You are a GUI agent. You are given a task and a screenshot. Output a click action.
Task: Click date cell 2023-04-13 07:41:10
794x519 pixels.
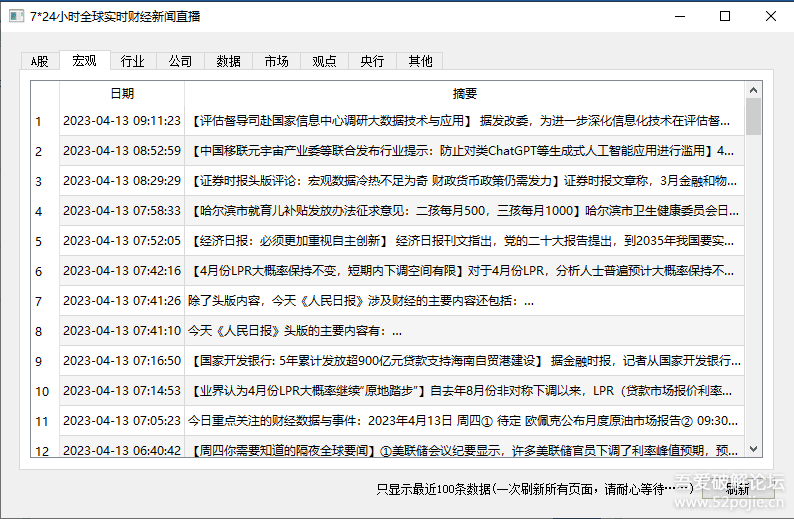point(122,331)
